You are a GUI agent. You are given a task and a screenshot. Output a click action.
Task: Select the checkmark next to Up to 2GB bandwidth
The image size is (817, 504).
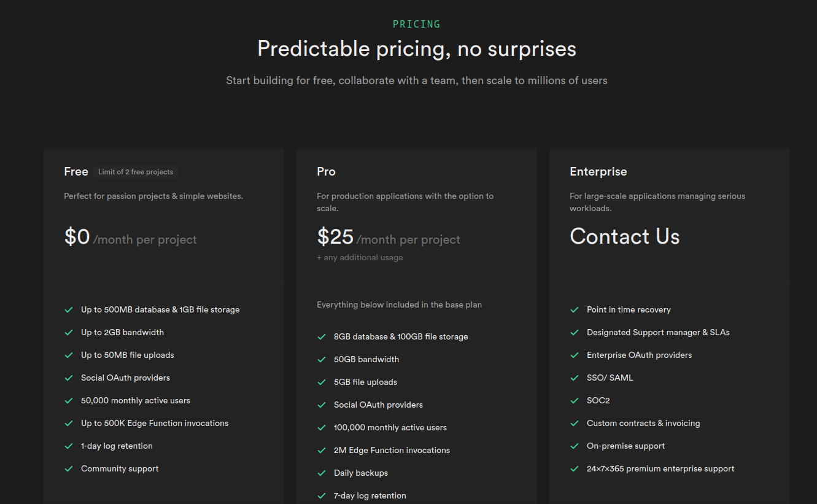tap(69, 332)
